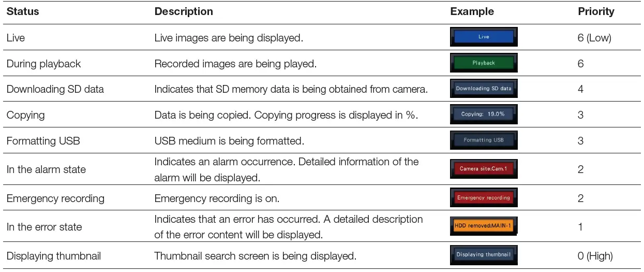Click the blue Live status indicator
This screenshot has width=644, height=272.
(x=484, y=37)
